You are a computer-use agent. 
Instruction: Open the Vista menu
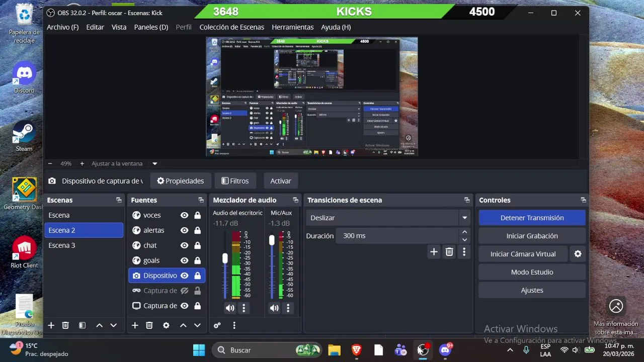119,27
